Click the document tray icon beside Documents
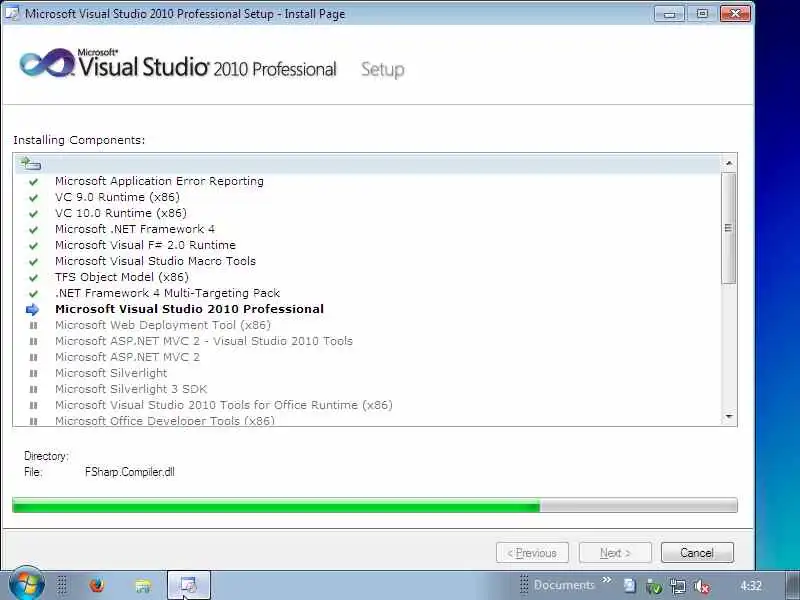This screenshot has width=800, height=600. pyautogui.click(x=630, y=586)
